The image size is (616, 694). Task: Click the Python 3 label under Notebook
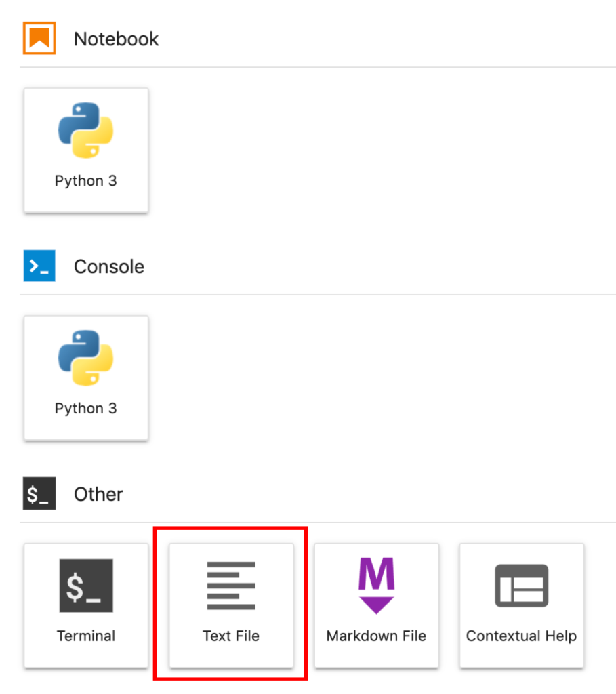(x=85, y=182)
